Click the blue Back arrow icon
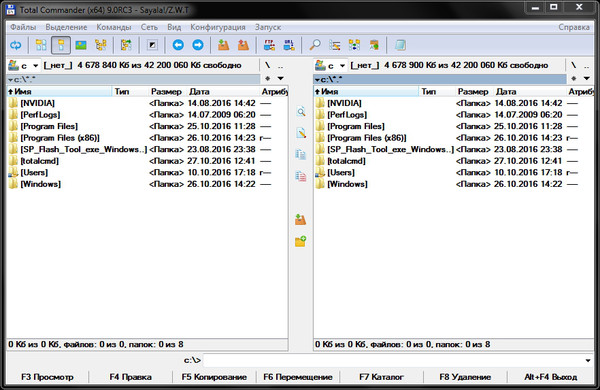The height and width of the screenshot is (390, 600). click(x=178, y=45)
